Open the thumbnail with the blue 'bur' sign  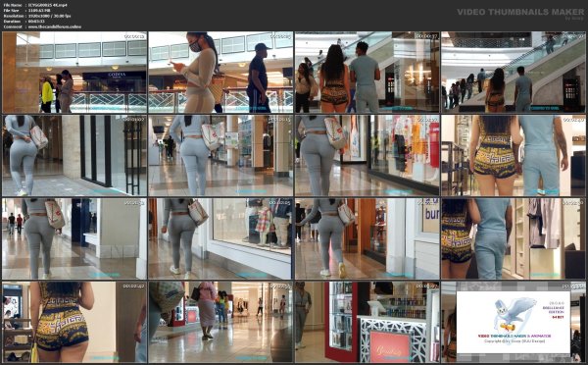click(367, 238)
